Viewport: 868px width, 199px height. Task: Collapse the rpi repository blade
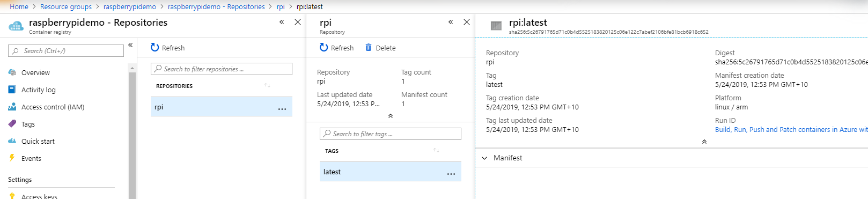coord(451,22)
